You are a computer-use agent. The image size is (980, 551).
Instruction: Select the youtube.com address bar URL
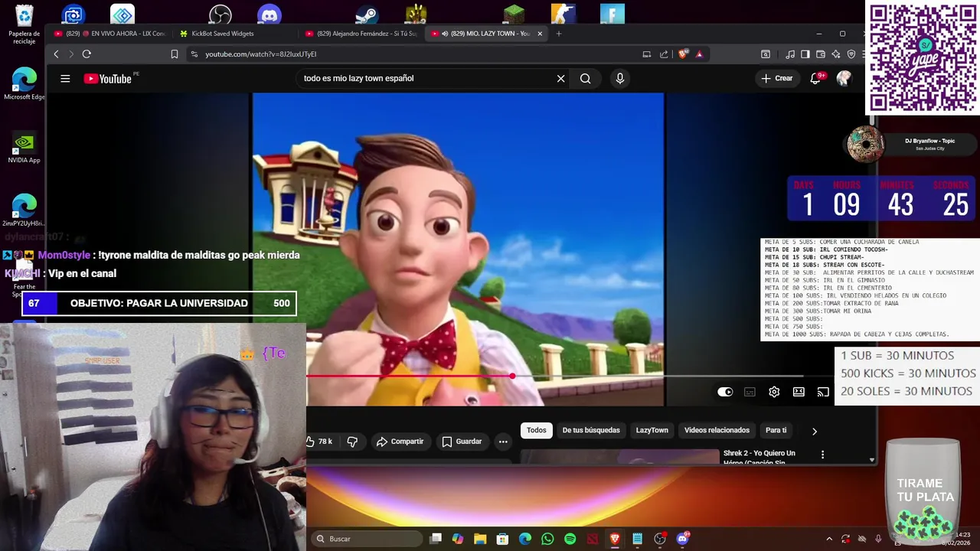coord(261,54)
